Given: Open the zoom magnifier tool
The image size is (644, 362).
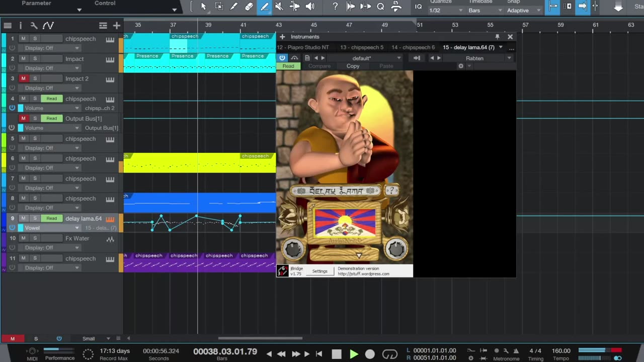Looking at the screenshot, I should tap(380, 7).
